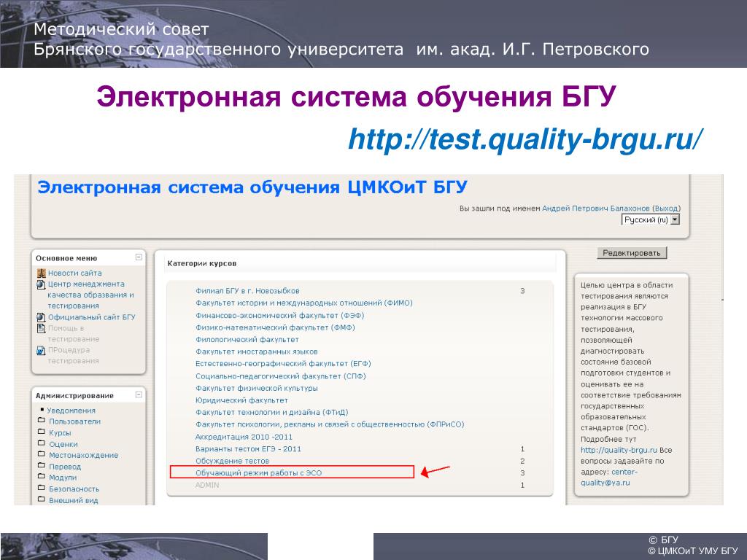Expand Местонахождение in administration menu

pos(83,455)
